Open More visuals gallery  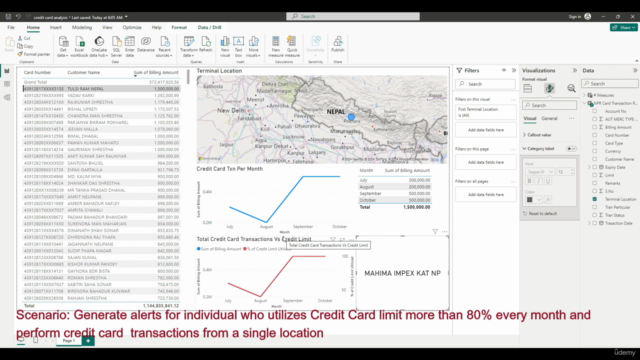coord(253,47)
